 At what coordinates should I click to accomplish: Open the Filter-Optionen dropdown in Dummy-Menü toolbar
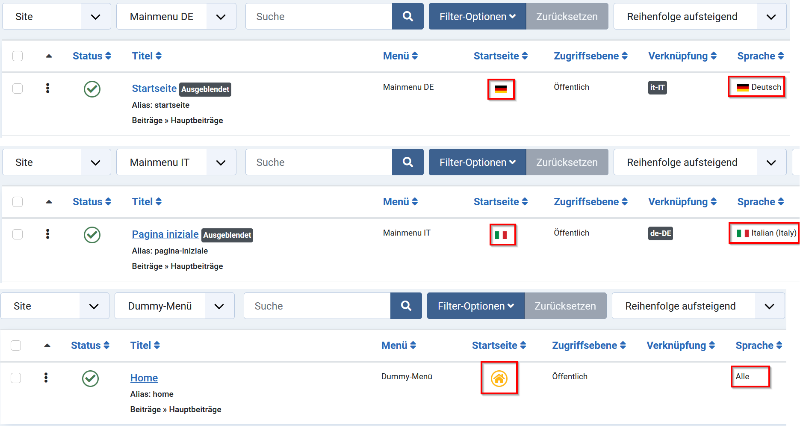(x=476, y=306)
